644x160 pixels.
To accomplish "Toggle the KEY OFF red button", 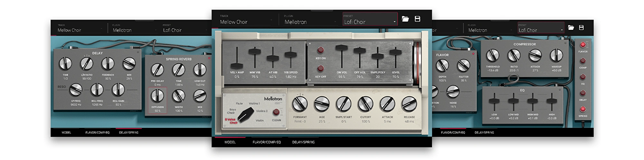I will [320, 68].
